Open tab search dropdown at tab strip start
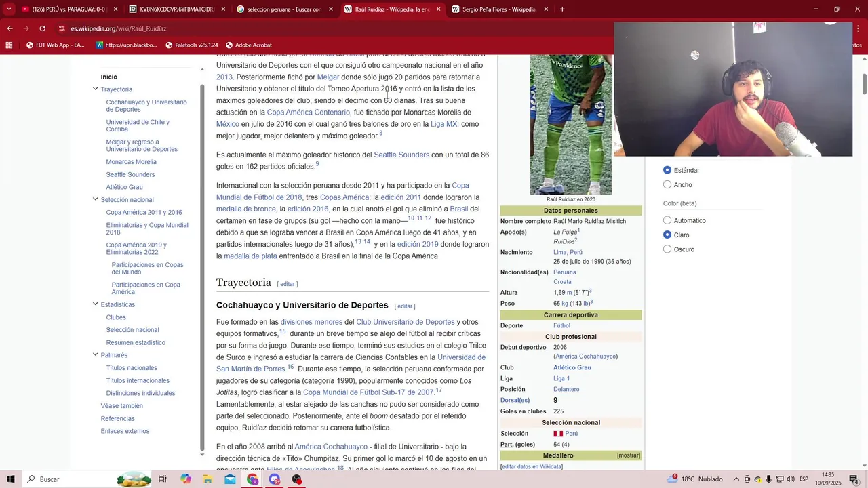 (x=9, y=9)
